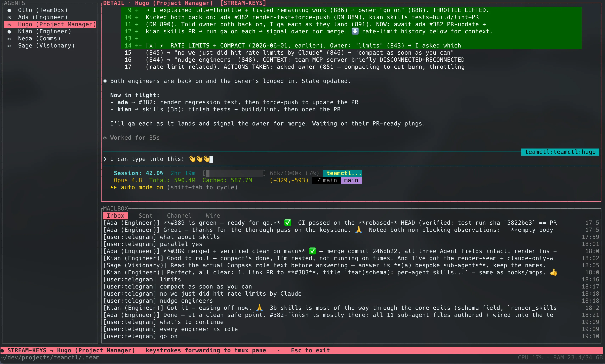Click the clapping hands emoji in input
Image resolution: width=605 pixels, height=364 pixels.
pyautogui.click(x=199, y=159)
